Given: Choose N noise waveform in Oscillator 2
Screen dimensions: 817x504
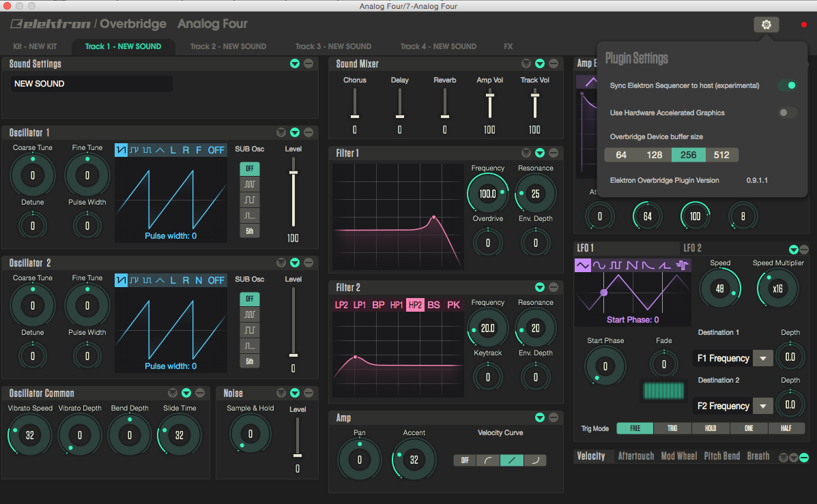Looking at the screenshot, I should point(199,280).
